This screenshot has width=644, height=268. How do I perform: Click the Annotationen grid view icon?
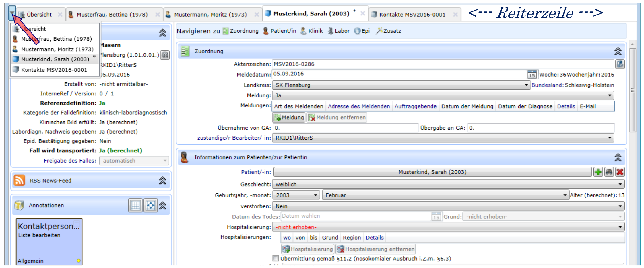pyautogui.click(x=135, y=206)
